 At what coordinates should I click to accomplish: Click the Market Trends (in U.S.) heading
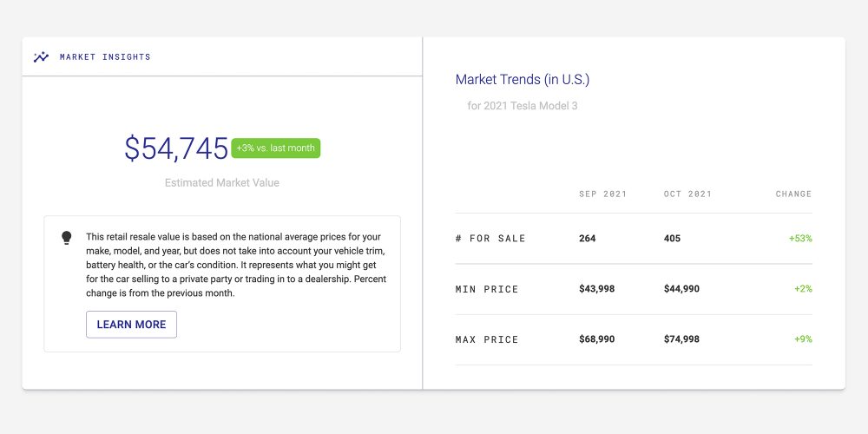click(x=522, y=80)
